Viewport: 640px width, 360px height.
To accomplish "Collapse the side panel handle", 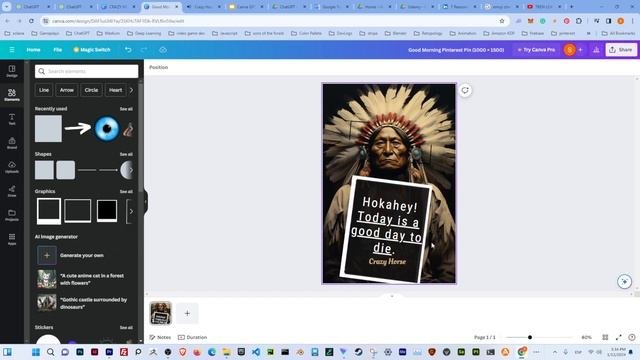I will (145, 202).
